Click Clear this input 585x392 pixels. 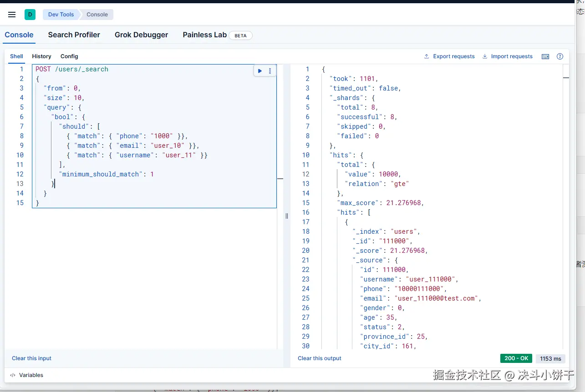31,358
